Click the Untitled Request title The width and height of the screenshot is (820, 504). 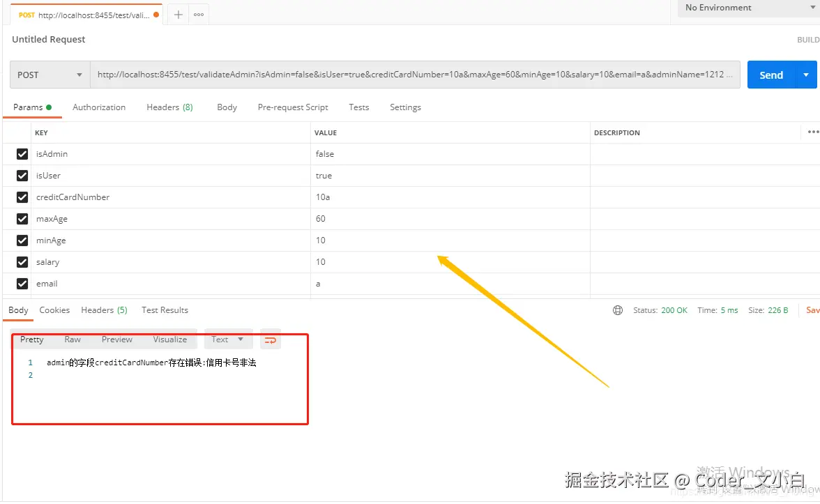(x=49, y=39)
